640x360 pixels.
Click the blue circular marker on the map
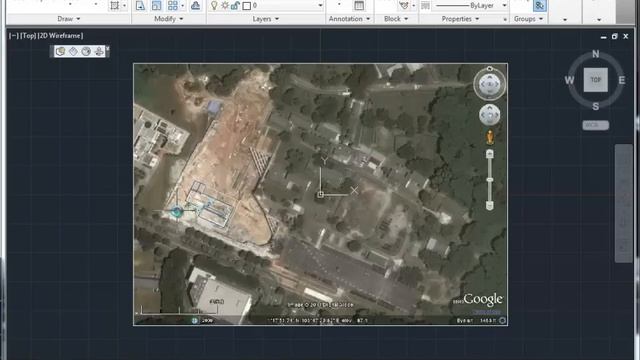[177, 211]
